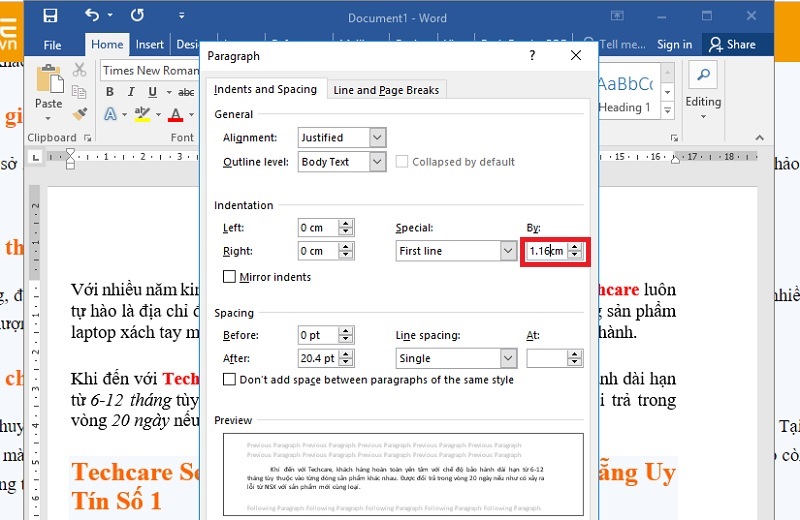Open Text Effects A icon
The image size is (800, 520).
pos(110,114)
